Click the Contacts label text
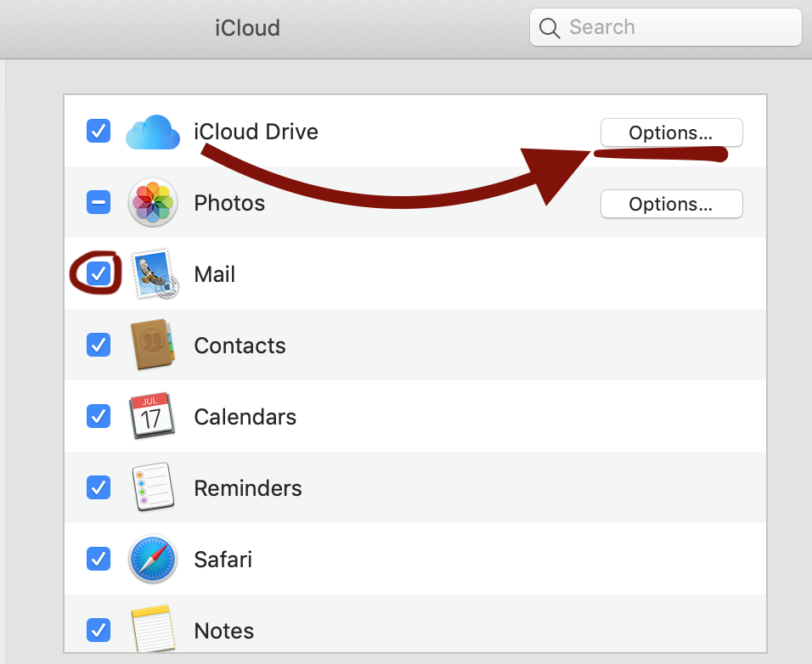Screen dimensions: 812x664 tap(240, 346)
